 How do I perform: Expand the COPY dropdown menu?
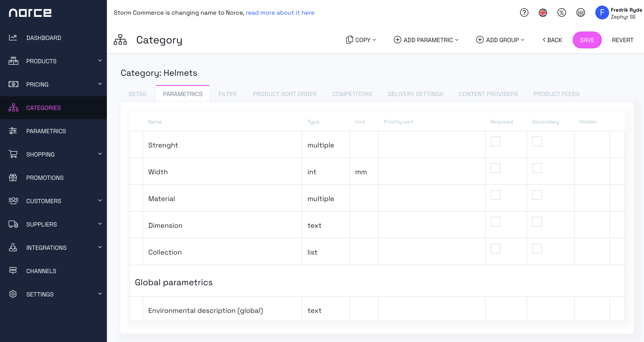(x=361, y=40)
